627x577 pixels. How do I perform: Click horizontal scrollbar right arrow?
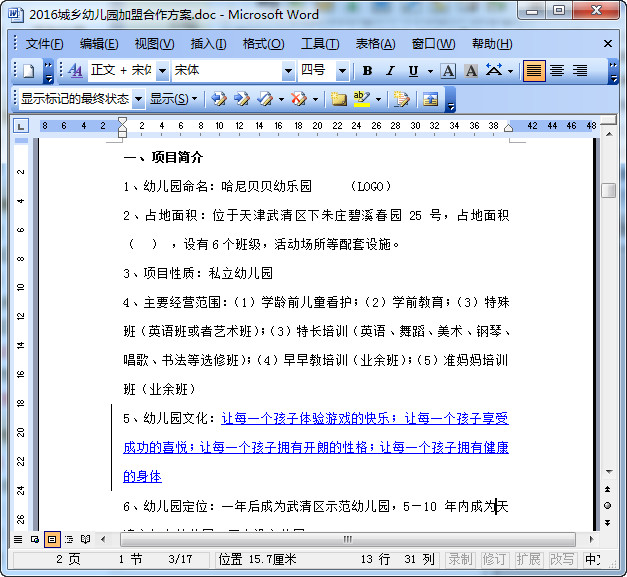click(x=591, y=539)
